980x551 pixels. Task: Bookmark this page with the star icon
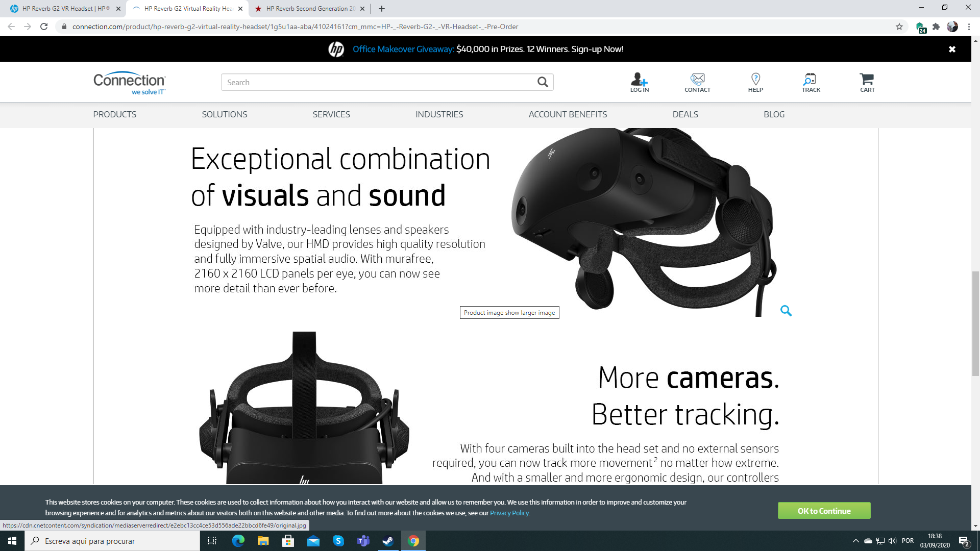(899, 27)
